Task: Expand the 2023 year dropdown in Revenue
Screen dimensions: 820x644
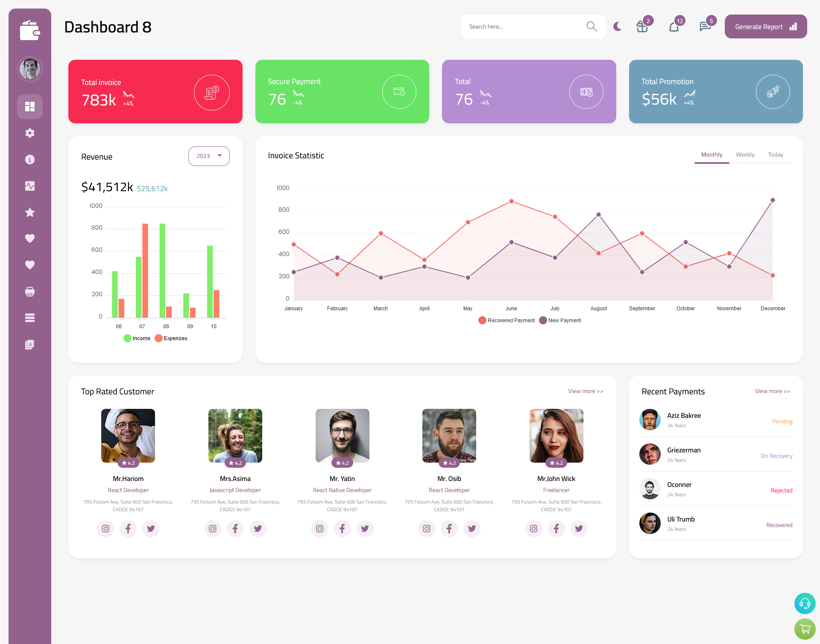Action: pyautogui.click(x=209, y=156)
